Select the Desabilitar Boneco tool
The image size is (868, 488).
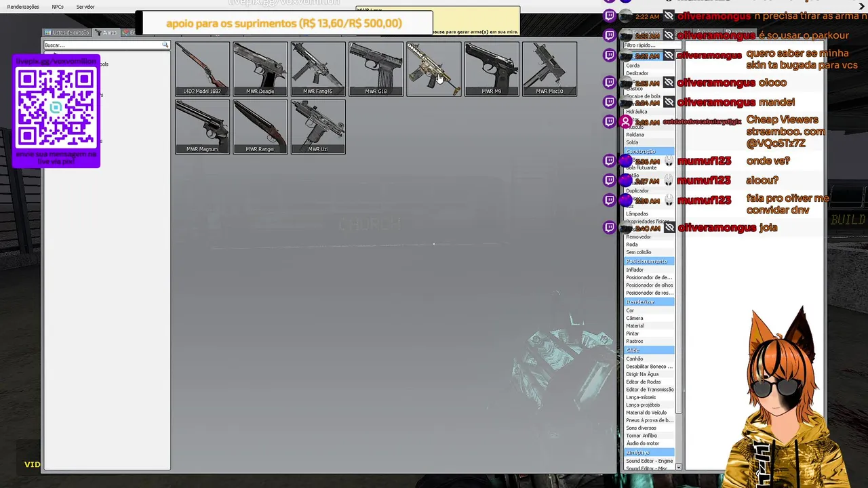(649, 367)
